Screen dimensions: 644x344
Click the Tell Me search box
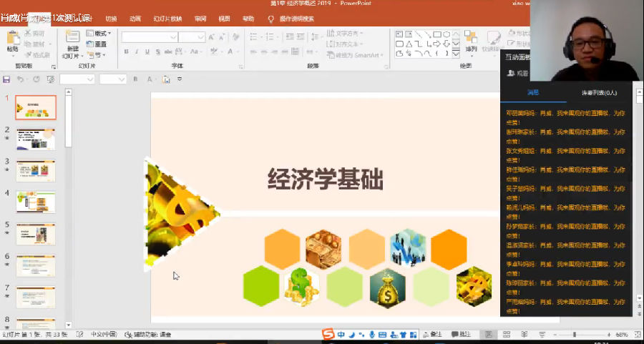coord(297,19)
